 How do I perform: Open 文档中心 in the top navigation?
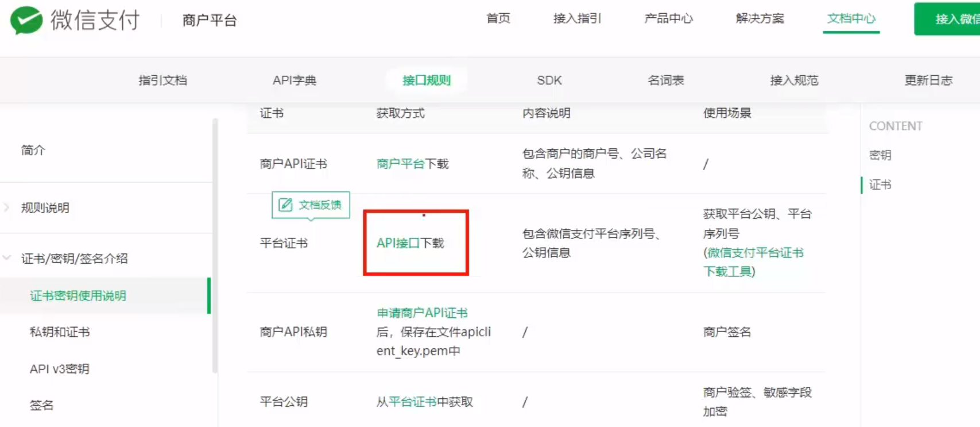point(851,18)
